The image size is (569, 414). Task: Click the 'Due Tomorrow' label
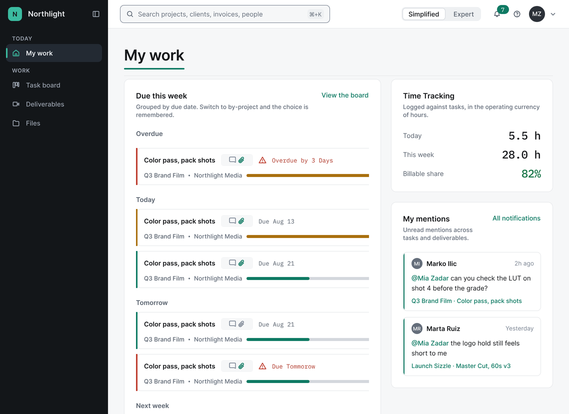coord(293,366)
